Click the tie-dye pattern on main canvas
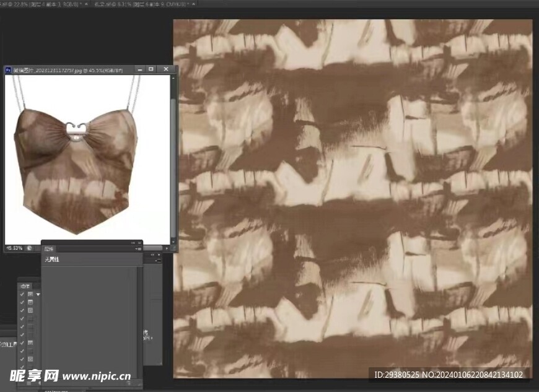This screenshot has width=539, height=392. (x=352, y=198)
